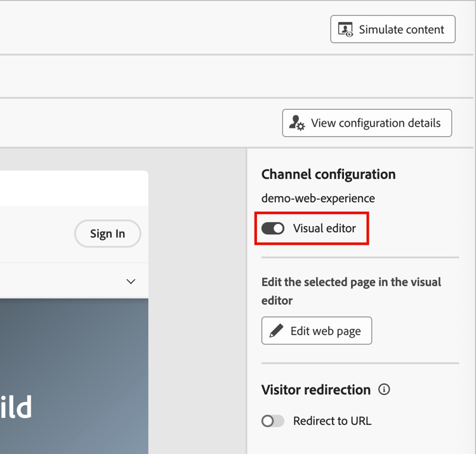This screenshot has height=454, width=476.
Task: Click the Edit web page button
Action: 317,330
